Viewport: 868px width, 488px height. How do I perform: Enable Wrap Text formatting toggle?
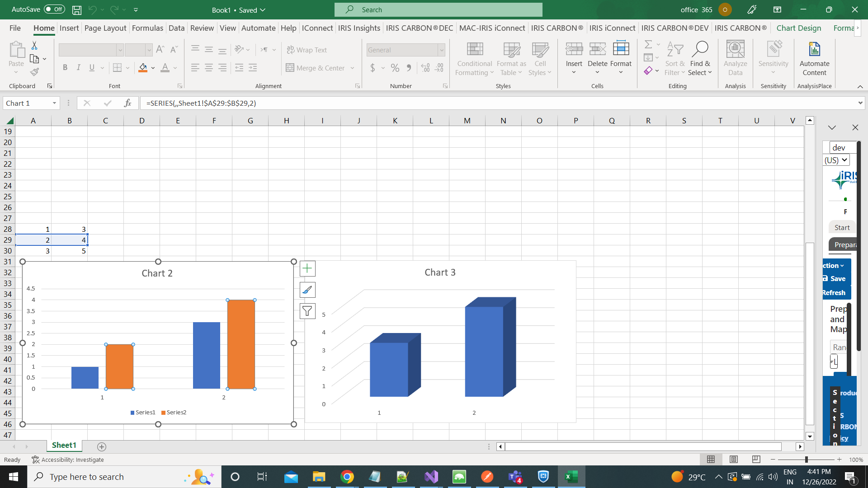pyautogui.click(x=307, y=49)
